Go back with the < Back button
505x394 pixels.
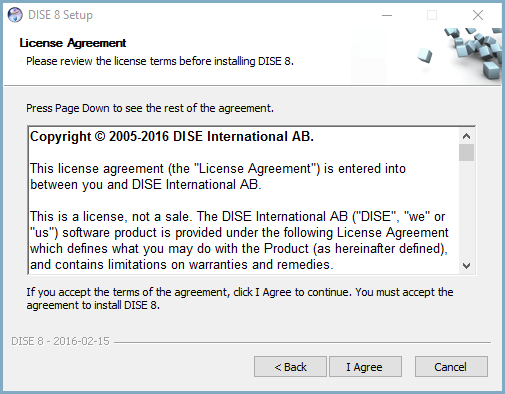[290, 367]
